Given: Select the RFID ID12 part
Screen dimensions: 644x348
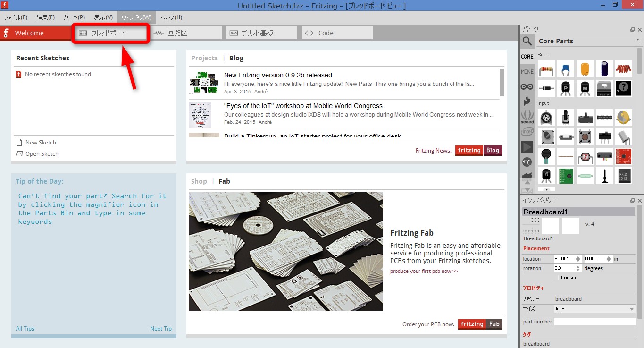Looking at the screenshot, I should pos(624,176).
